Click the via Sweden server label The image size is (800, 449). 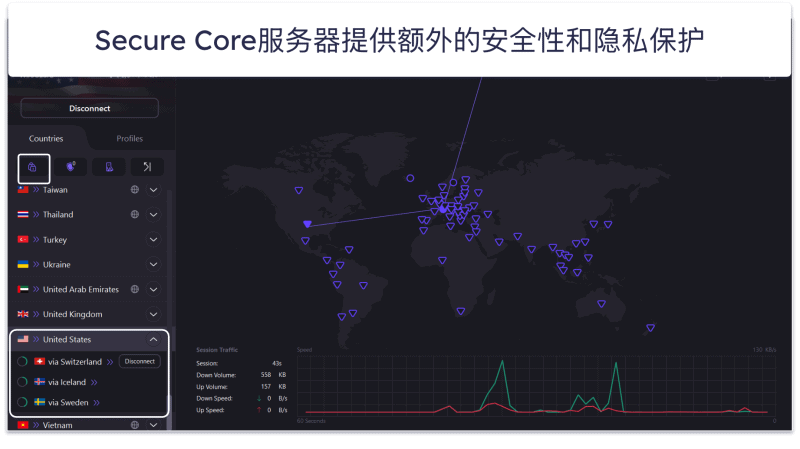click(x=68, y=403)
